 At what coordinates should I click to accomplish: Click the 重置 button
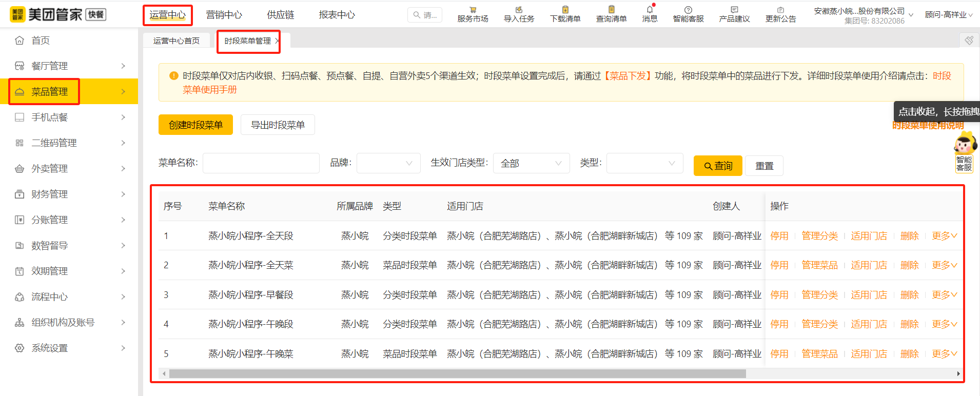click(x=764, y=166)
